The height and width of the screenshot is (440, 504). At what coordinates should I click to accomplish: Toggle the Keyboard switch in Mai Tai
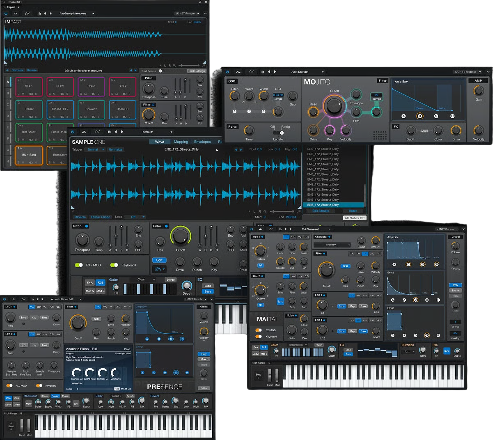259,337
